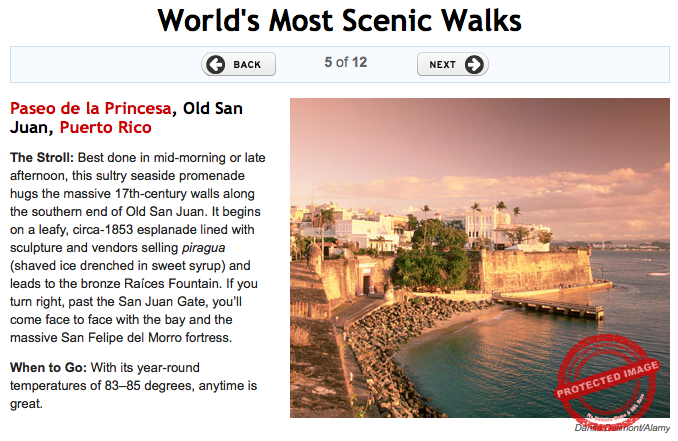
Task: Click the red Protected Image stamp
Action: tap(607, 381)
